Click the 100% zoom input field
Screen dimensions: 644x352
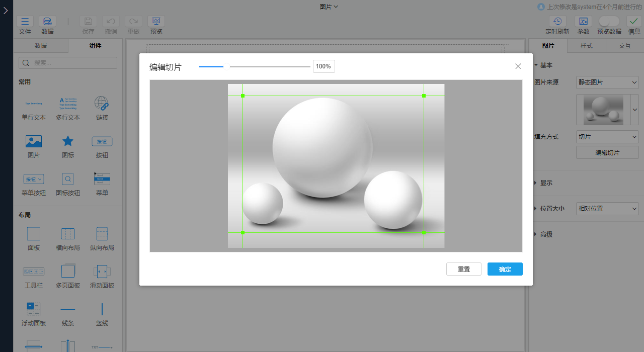[x=324, y=66]
